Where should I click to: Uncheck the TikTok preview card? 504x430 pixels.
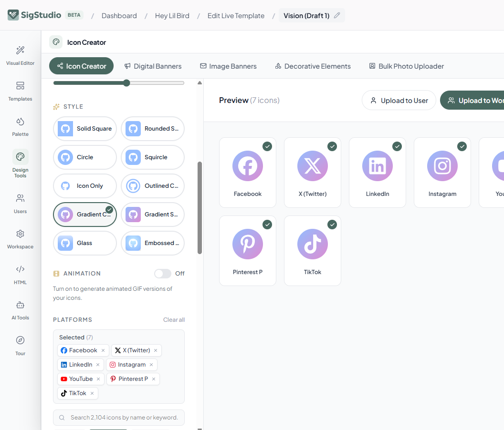(x=332, y=225)
